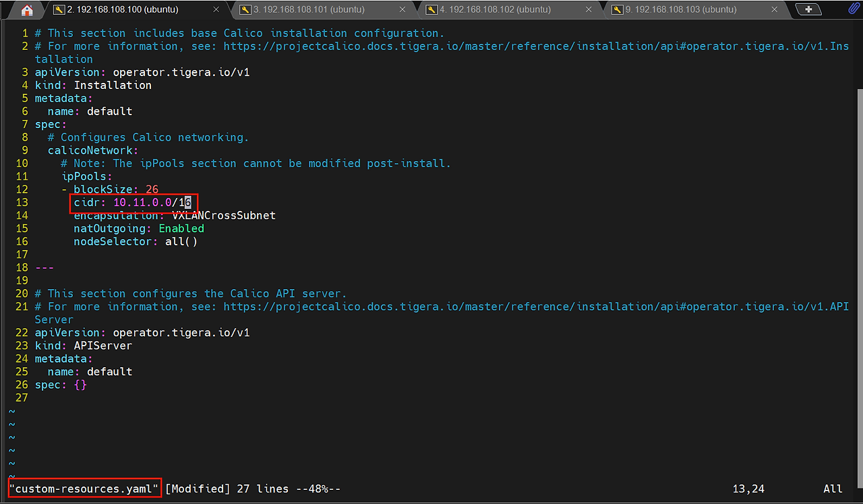Image resolution: width=863 pixels, height=504 pixels.
Task: Click the VXLANCrossSubnet encapsulation value
Action: coord(224,216)
